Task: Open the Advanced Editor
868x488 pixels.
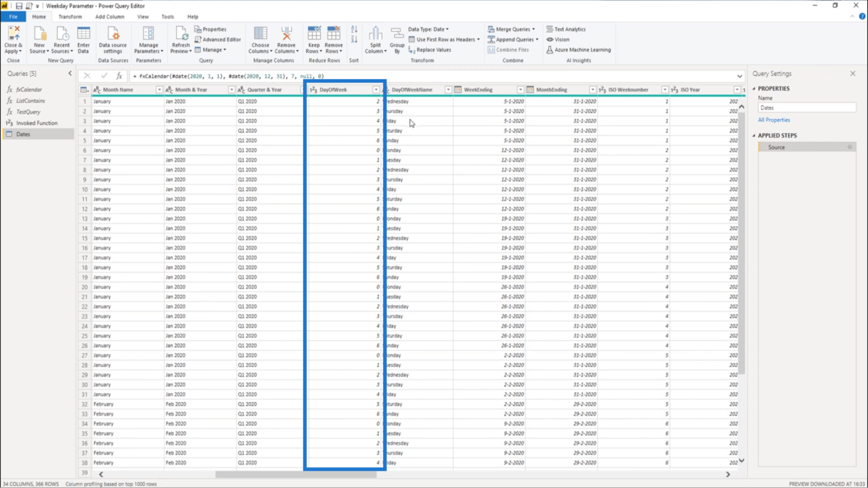Action: tap(218, 39)
